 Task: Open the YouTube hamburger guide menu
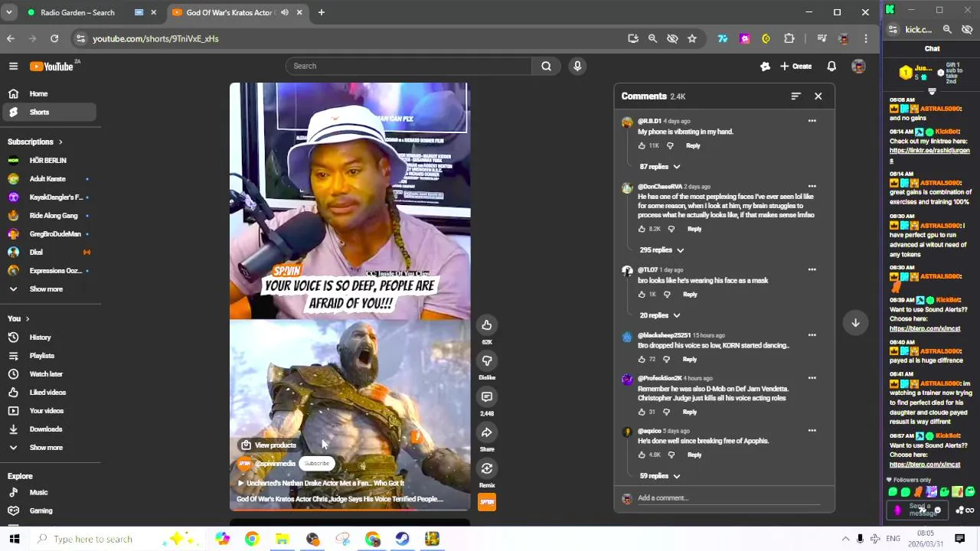[x=13, y=67]
